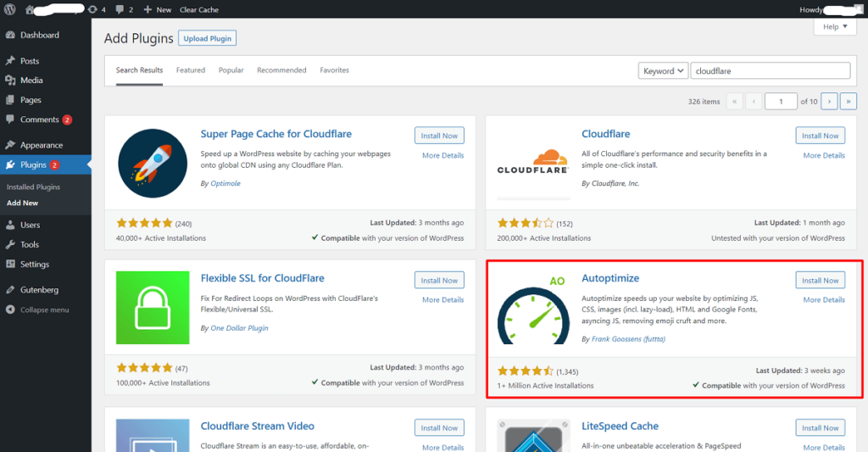Click the WordPress logo in admin bar
Image resolution: width=868 pixels, height=452 pixels.
pyautogui.click(x=9, y=9)
